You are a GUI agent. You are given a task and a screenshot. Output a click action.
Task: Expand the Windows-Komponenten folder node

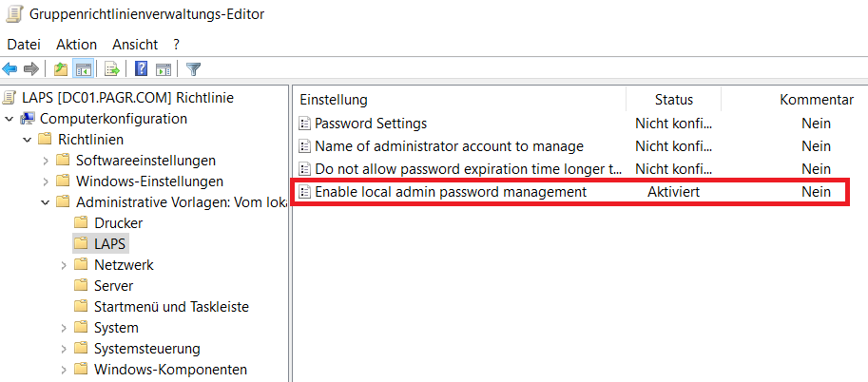point(64,370)
